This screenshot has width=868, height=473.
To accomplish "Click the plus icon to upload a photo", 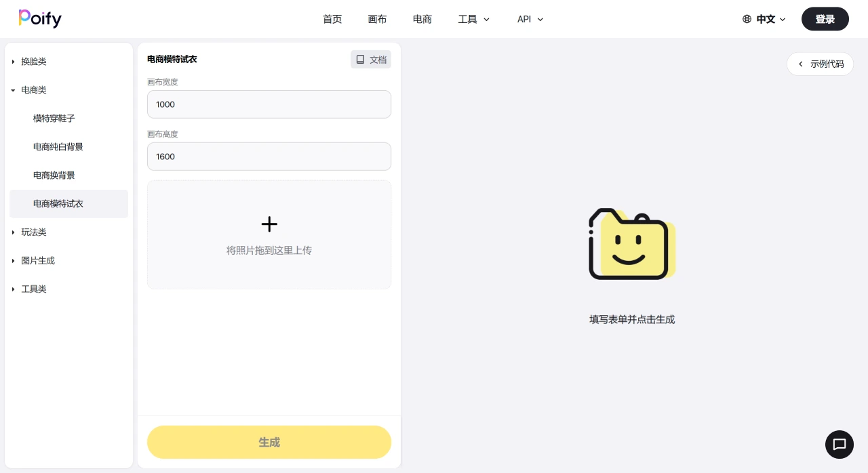I will tap(269, 224).
